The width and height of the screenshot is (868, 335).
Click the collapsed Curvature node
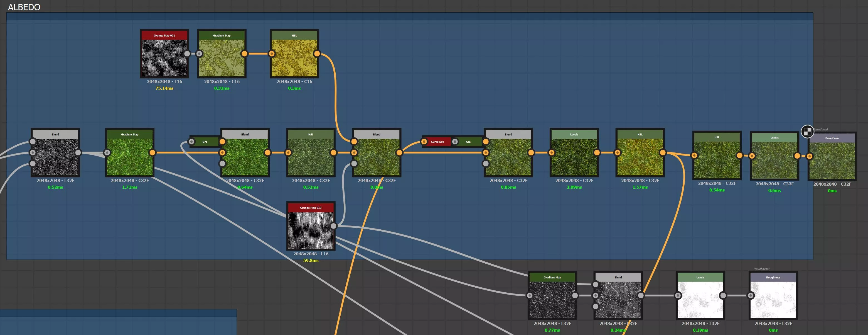click(437, 142)
